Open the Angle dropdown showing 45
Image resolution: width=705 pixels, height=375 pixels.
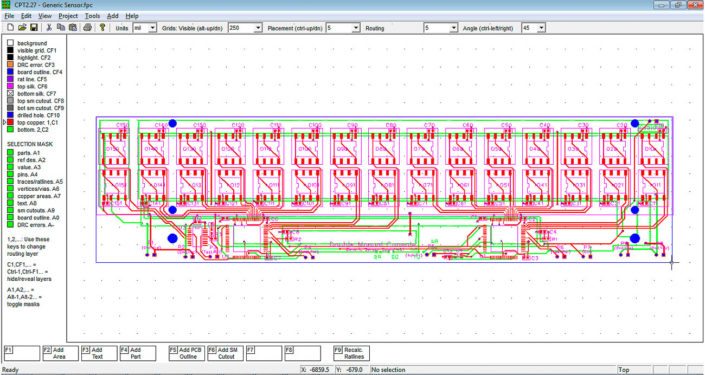coord(533,28)
